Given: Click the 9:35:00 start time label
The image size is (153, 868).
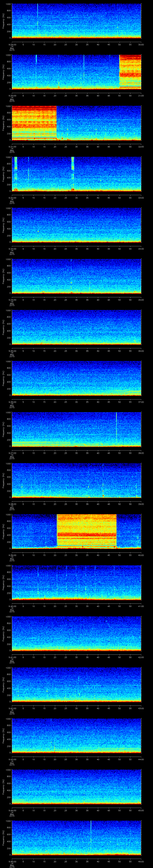Looking at the screenshot, I should (x=12, y=351).
